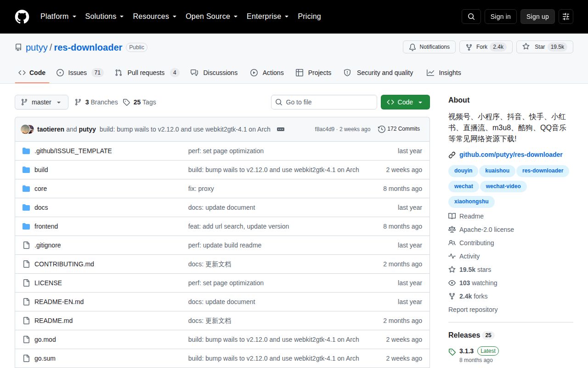Click the go.mod file icon

pyautogui.click(x=26, y=339)
